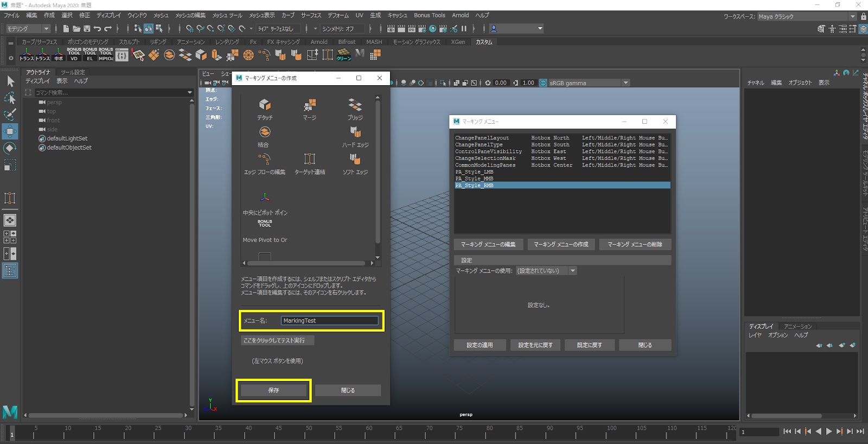This screenshot has width=868, height=444.
Task: Click the New Scene icon on status line
Action: click(x=66, y=29)
